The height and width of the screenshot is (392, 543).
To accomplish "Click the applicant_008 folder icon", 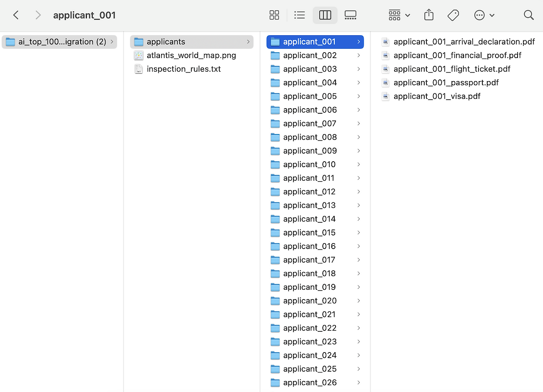I will coord(275,137).
